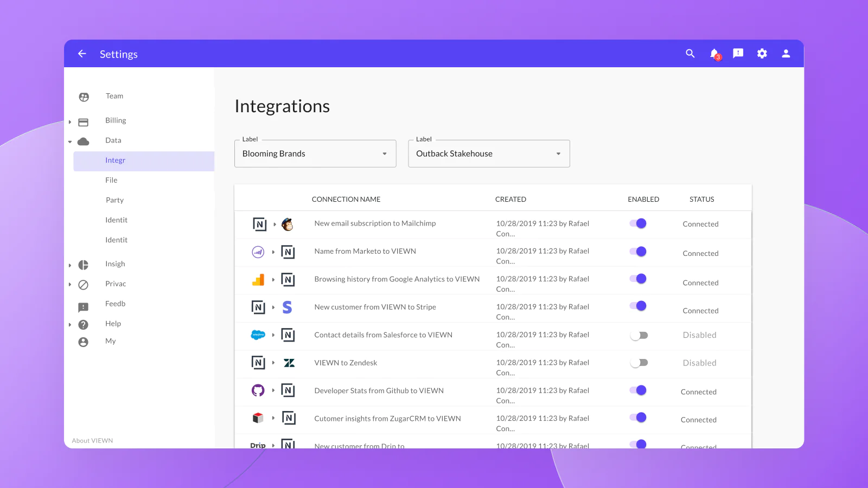The height and width of the screenshot is (488, 868).
Task: Click the Mailchimp monkey icon
Action: (x=288, y=224)
